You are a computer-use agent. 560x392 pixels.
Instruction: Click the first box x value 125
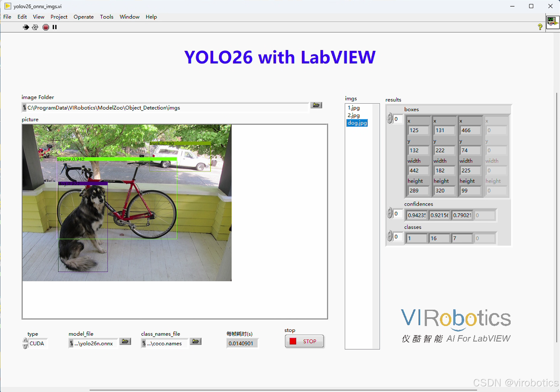click(x=418, y=130)
